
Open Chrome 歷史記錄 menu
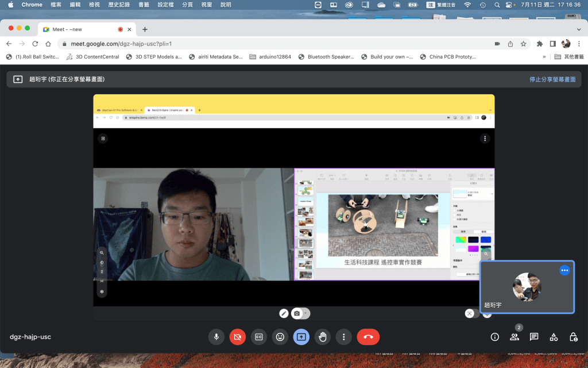tap(119, 5)
